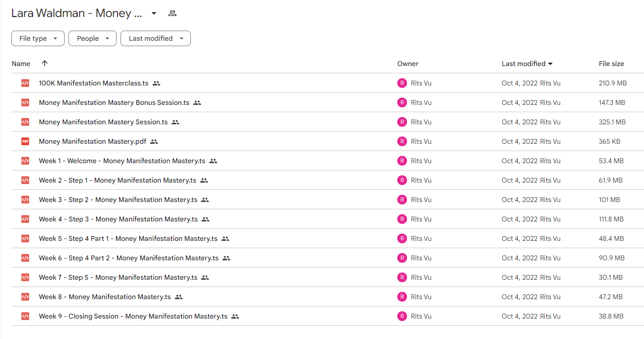
Task: Click the Owner column header
Action: click(408, 64)
